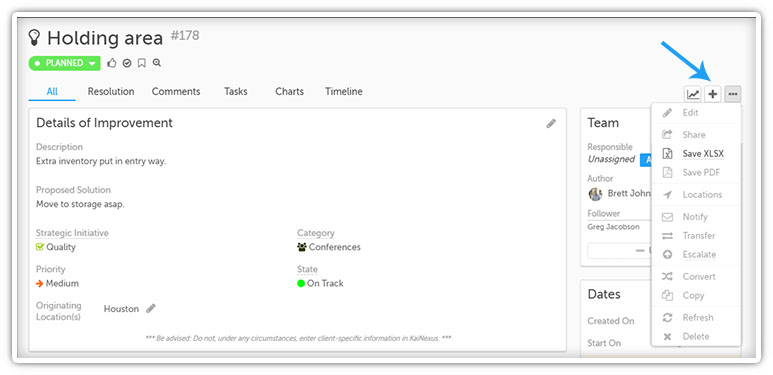773x375 pixels.
Task: Open the Timeline tab
Action: pos(344,92)
